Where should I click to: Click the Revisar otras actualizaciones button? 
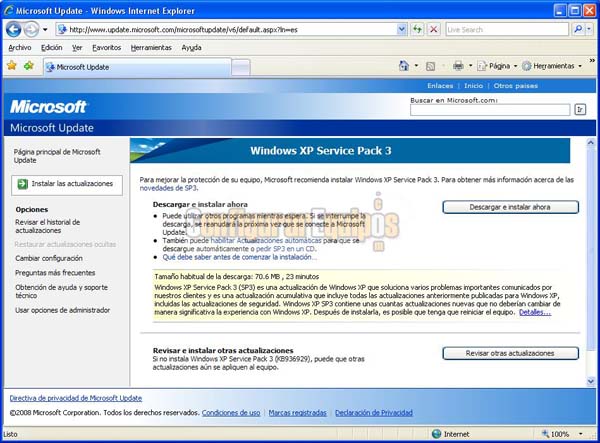coord(510,353)
